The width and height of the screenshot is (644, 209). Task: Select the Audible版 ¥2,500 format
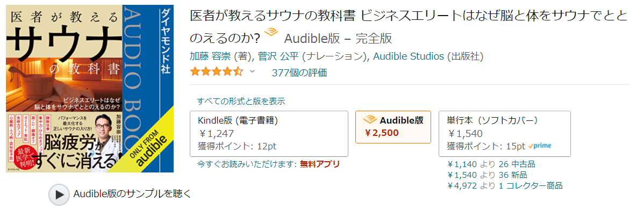pyautogui.click(x=393, y=127)
